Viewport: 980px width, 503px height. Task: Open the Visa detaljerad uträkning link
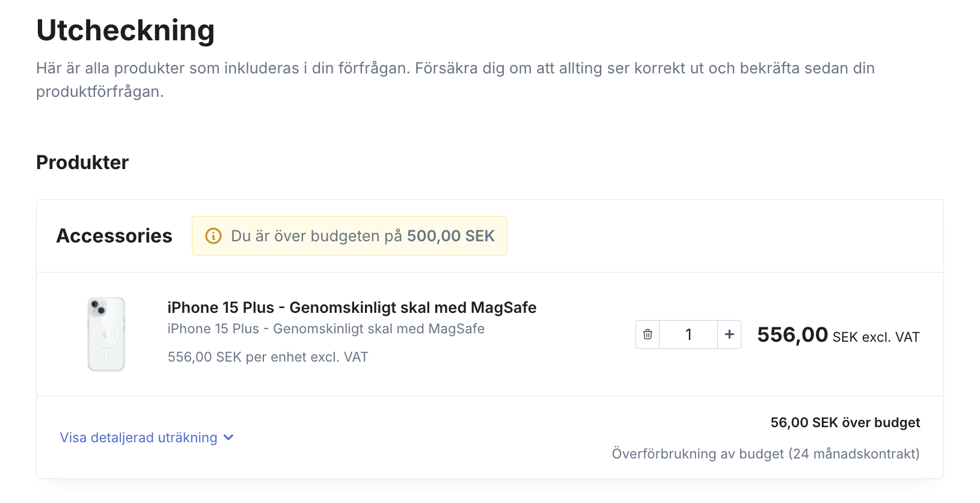(139, 437)
